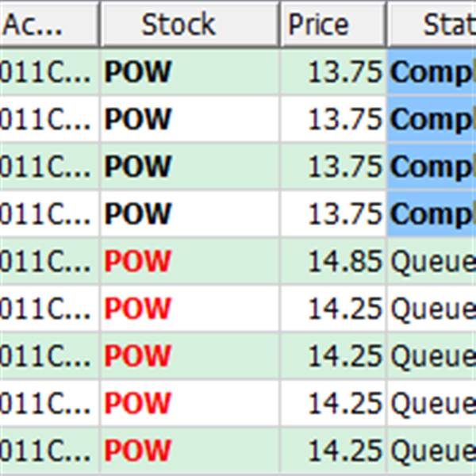Click the last Queue... status cell in table
This screenshot has height=476, width=476.
(432, 450)
